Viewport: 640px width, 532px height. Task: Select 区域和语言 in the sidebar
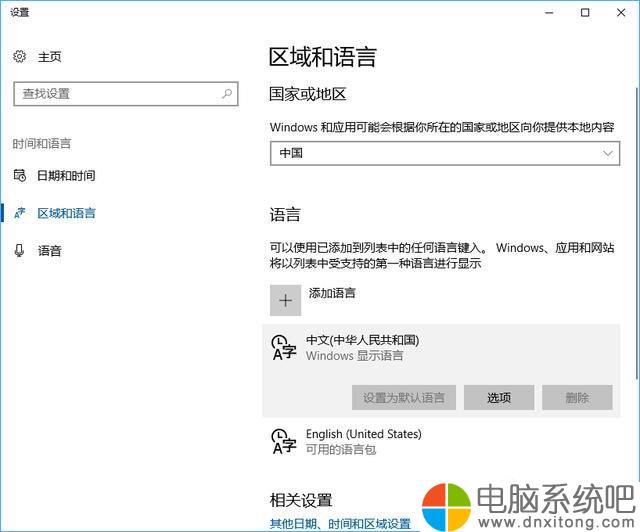pyautogui.click(x=66, y=213)
